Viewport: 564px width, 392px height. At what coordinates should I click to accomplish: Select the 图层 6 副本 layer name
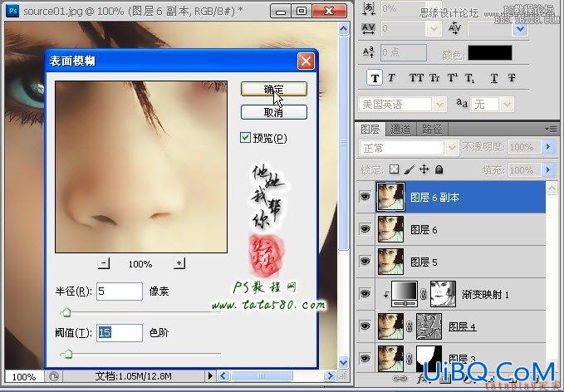click(434, 198)
